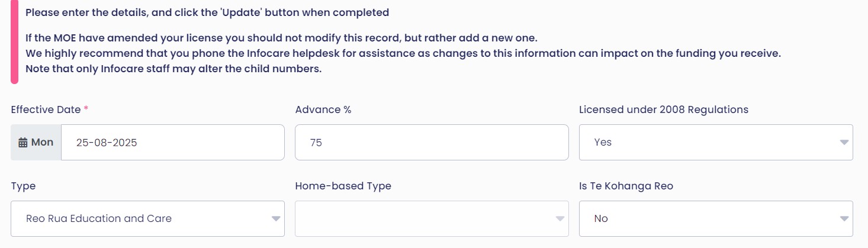Viewport: 868px width, 248px height.
Task: Click the red required asterisk next to Effective Date
Action: [86, 109]
